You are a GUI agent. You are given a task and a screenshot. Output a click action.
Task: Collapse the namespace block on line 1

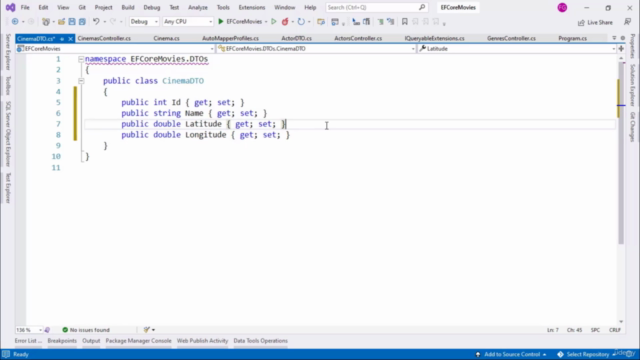coord(81,59)
